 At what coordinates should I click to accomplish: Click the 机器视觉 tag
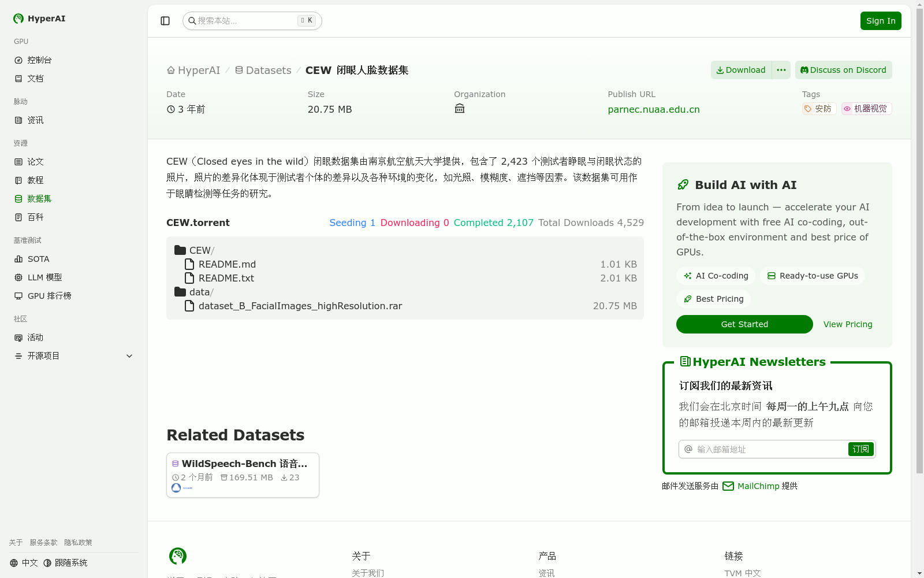[866, 109]
